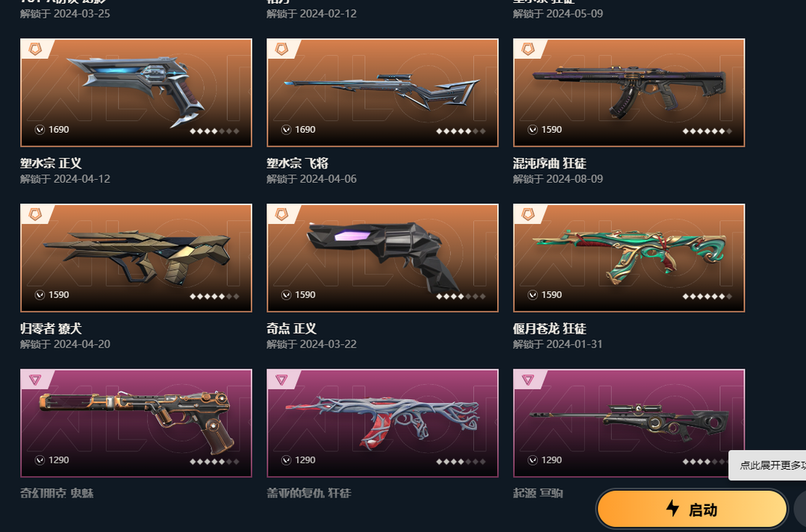Select the 塑水宗 飞将 sniper skin thumbnail
The height and width of the screenshot is (532, 806).
pos(382,93)
